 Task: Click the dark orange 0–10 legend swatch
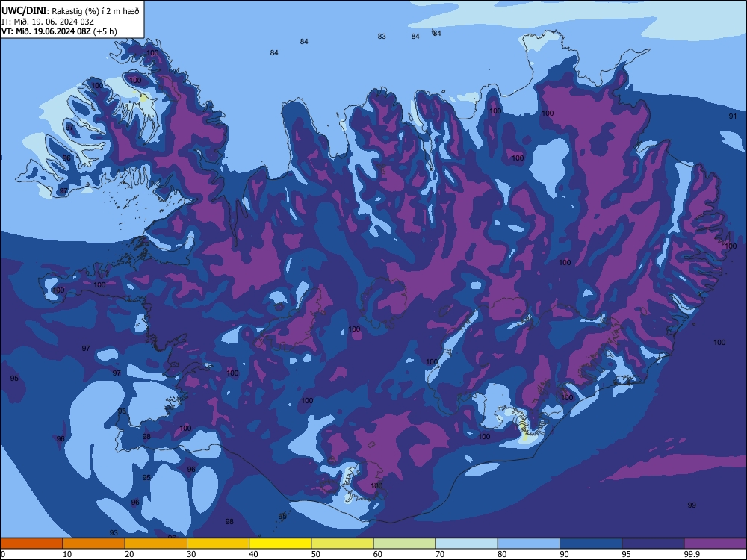coord(31,544)
